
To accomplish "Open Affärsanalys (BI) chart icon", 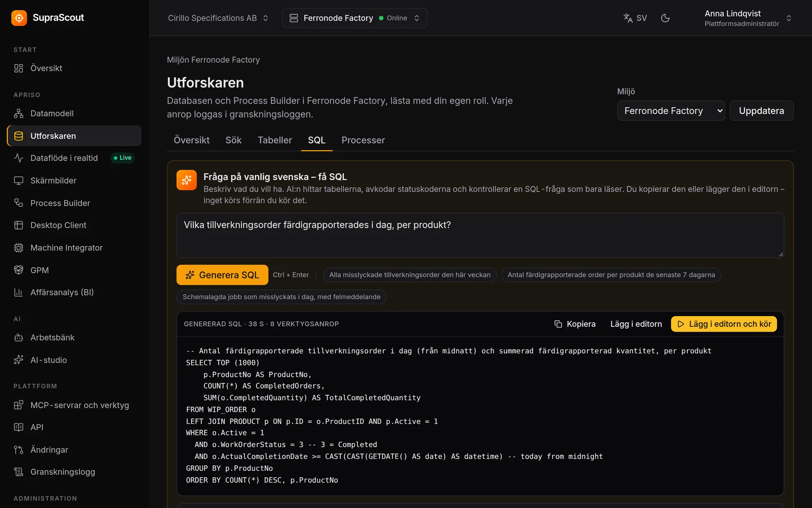I will tap(19, 292).
